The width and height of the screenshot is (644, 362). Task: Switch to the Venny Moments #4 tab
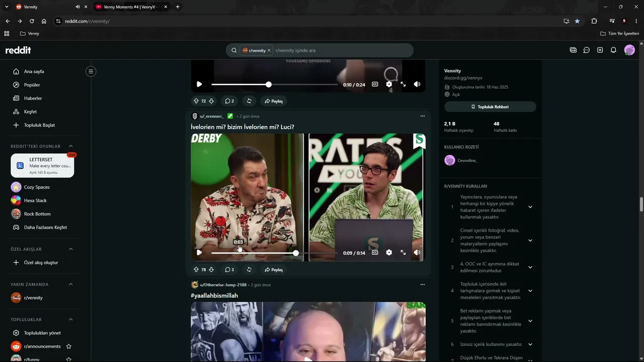132,7
